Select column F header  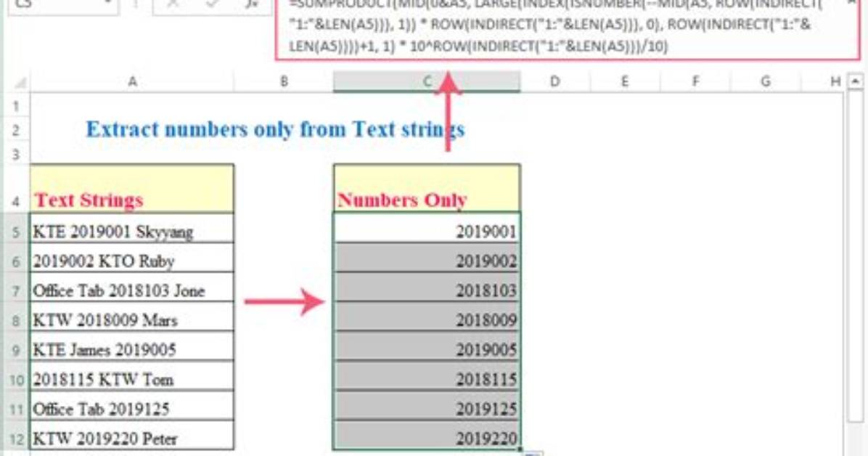click(x=695, y=82)
